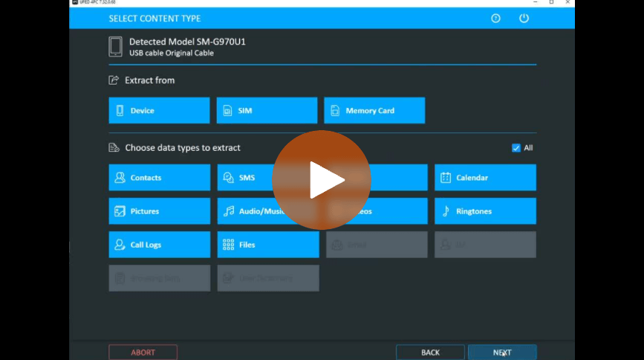Select Memory Card extraction source
The image size is (644, 360).
click(x=374, y=111)
